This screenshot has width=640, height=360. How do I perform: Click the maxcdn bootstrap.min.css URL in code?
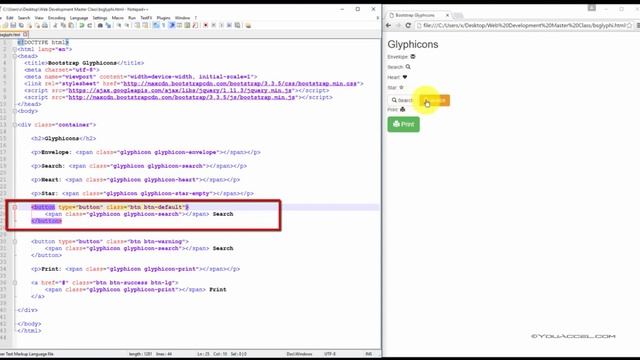(x=240, y=84)
